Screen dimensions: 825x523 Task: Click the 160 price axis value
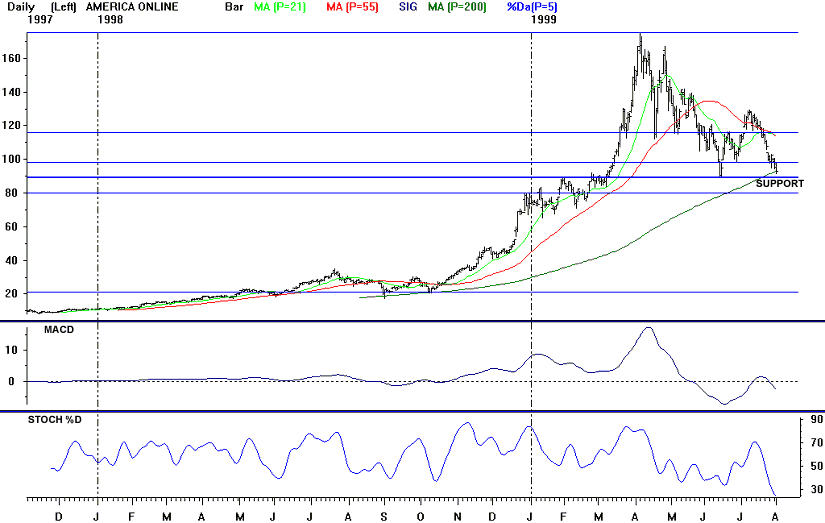point(11,58)
